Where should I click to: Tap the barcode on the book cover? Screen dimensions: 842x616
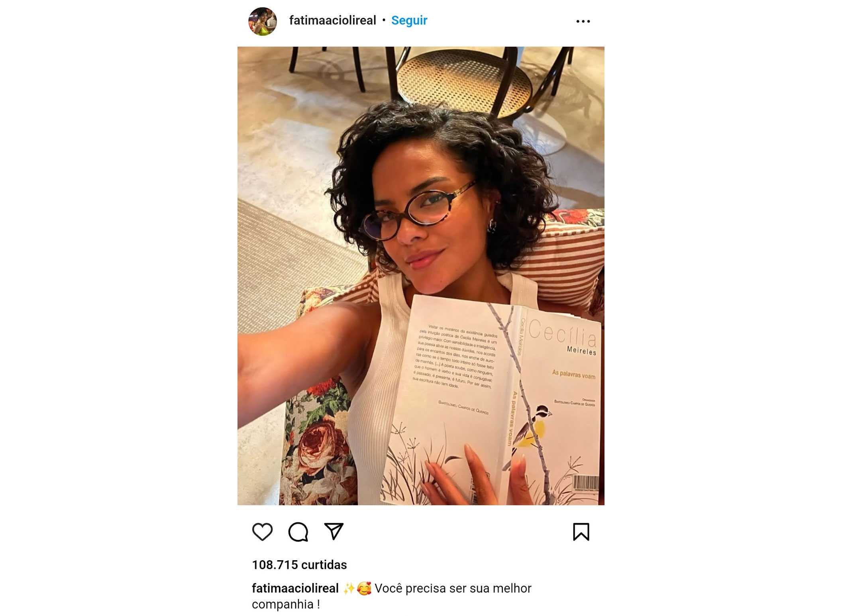(x=586, y=483)
